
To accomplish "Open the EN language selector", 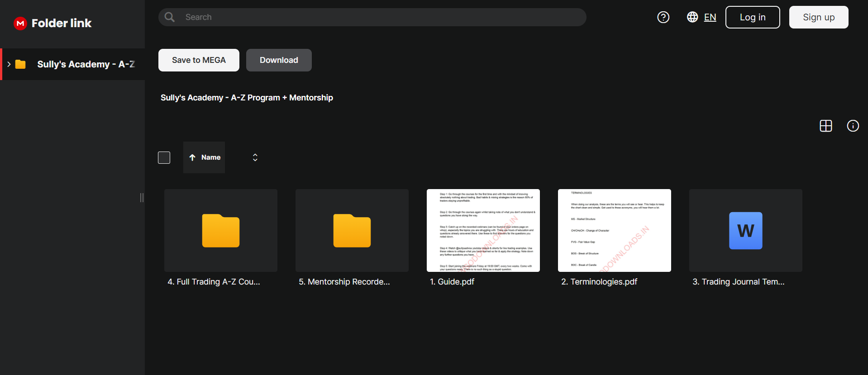I will pos(710,17).
